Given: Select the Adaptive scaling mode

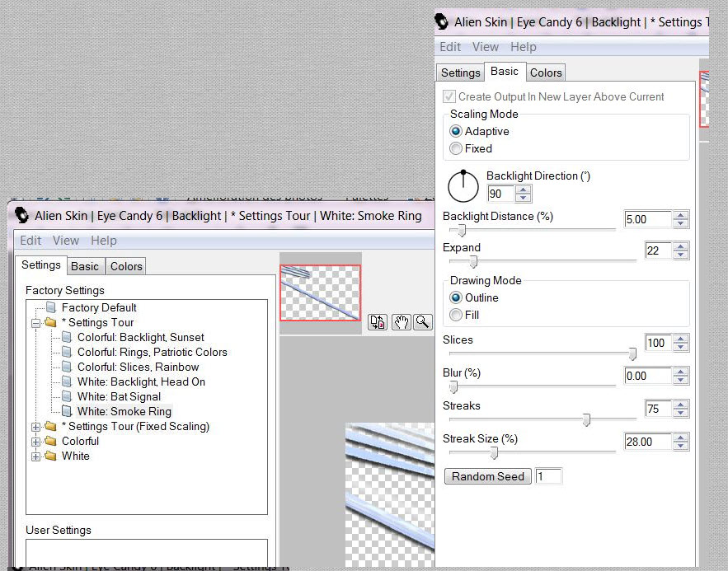Looking at the screenshot, I should click(456, 131).
